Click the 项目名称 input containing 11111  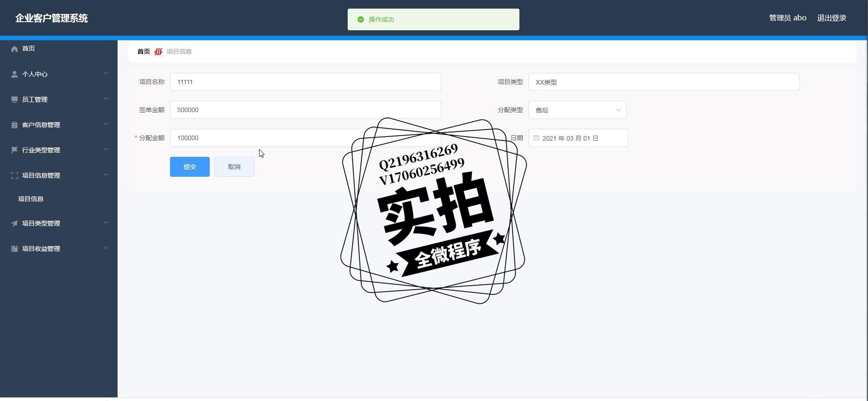[306, 82]
